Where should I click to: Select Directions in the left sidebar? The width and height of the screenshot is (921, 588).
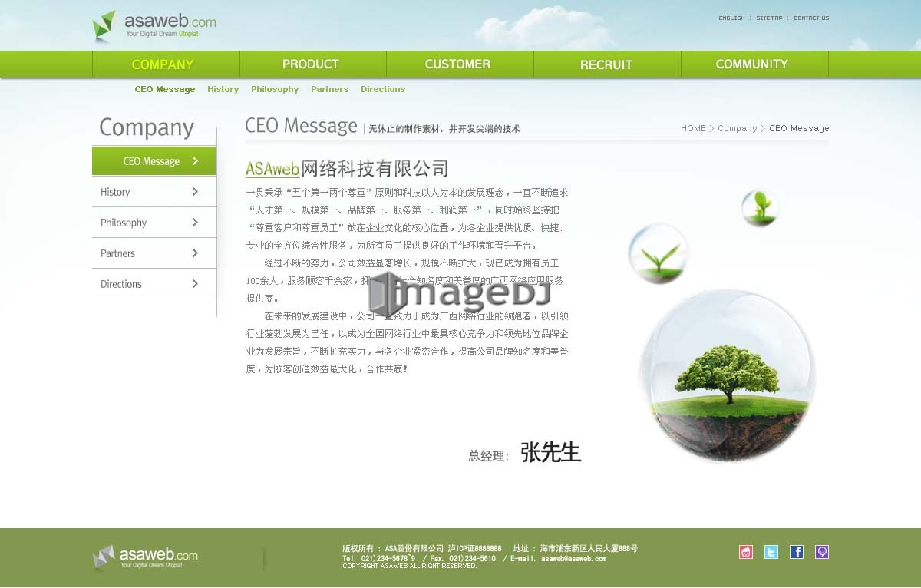153,284
